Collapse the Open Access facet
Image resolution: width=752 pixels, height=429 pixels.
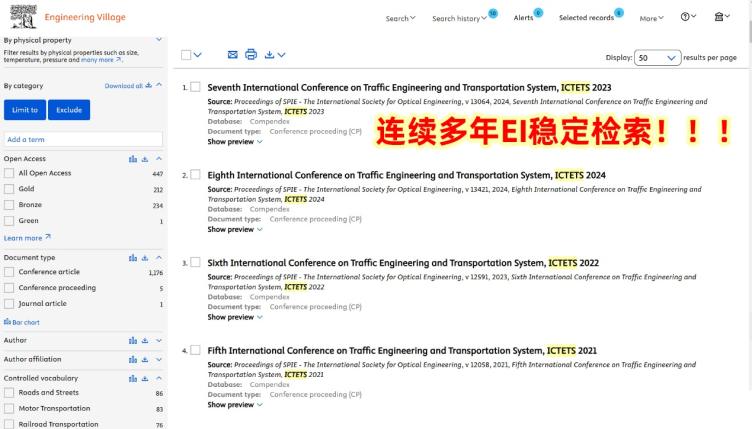click(159, 158)
